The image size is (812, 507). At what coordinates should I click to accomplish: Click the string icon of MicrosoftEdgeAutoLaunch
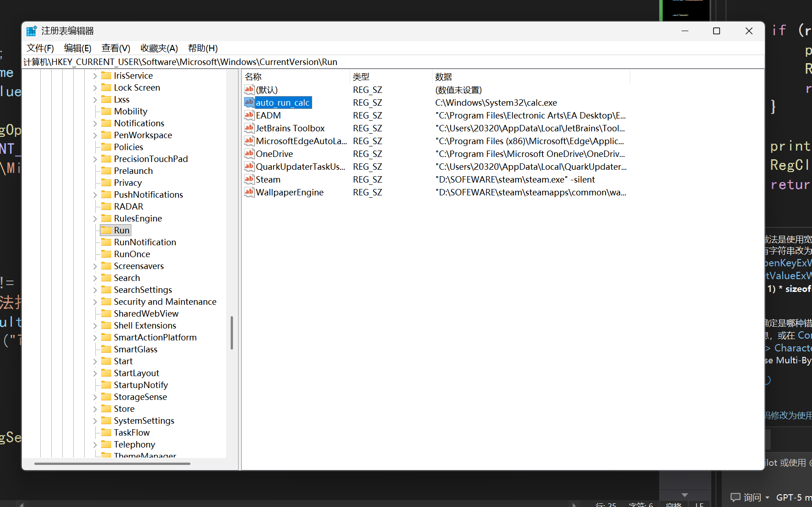[x=249, y=140]
